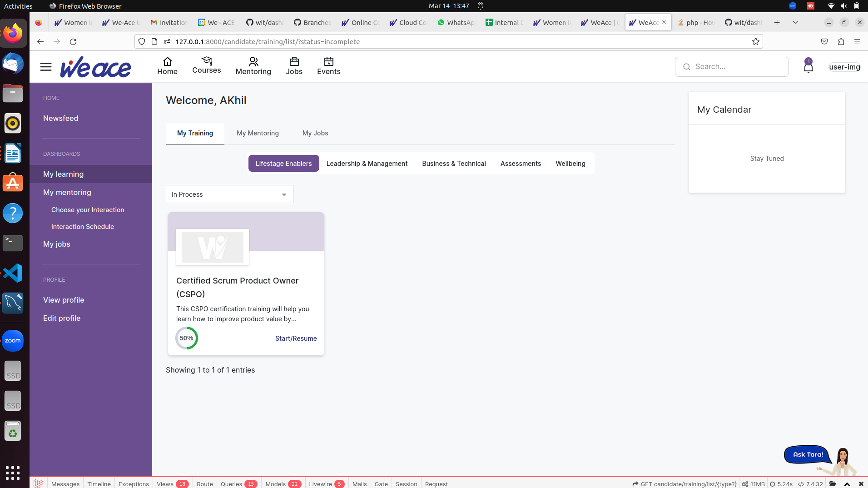
Task: Expand the In Process status dropdown
Action: pos(229,194)
